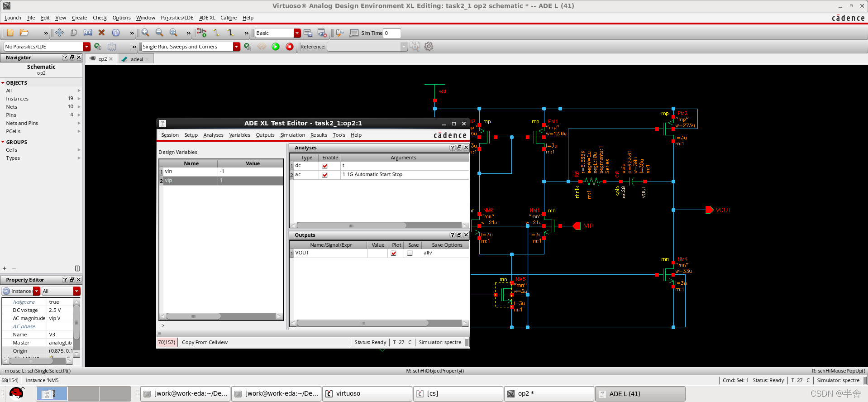Open the Calibre menu
868x402 pixels.
(x=229, y=18)
